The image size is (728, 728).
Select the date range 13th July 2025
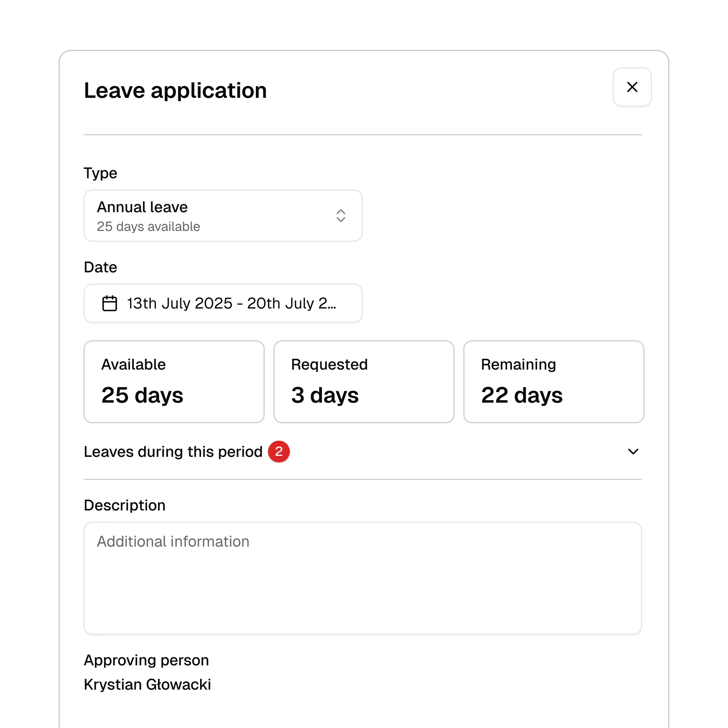tap(223, 303)
